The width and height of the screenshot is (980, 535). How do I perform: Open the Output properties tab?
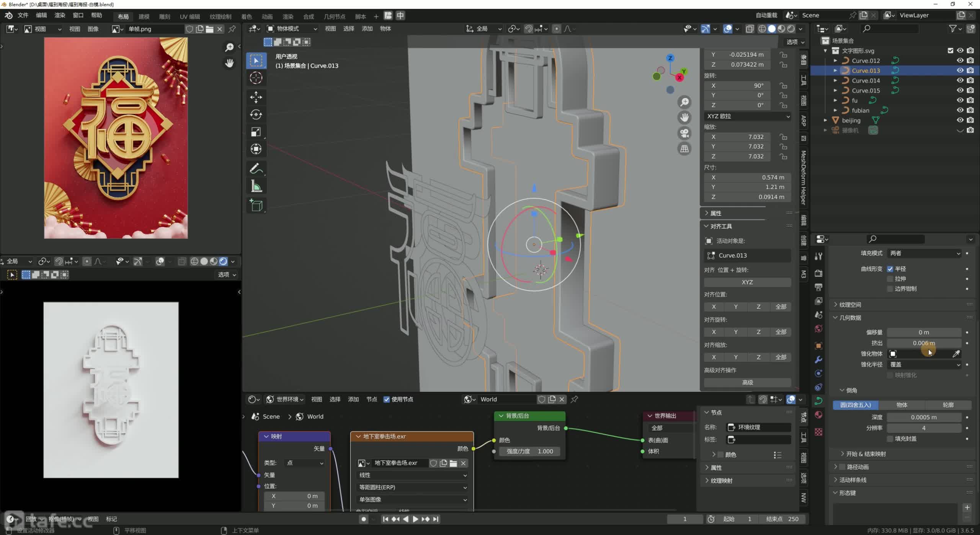(818, 287)
